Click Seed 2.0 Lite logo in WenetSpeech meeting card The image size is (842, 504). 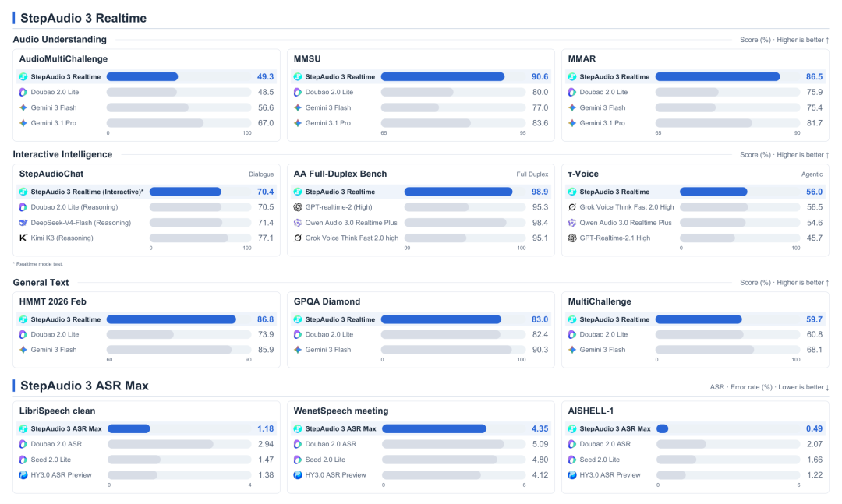(x=298, y=460)
